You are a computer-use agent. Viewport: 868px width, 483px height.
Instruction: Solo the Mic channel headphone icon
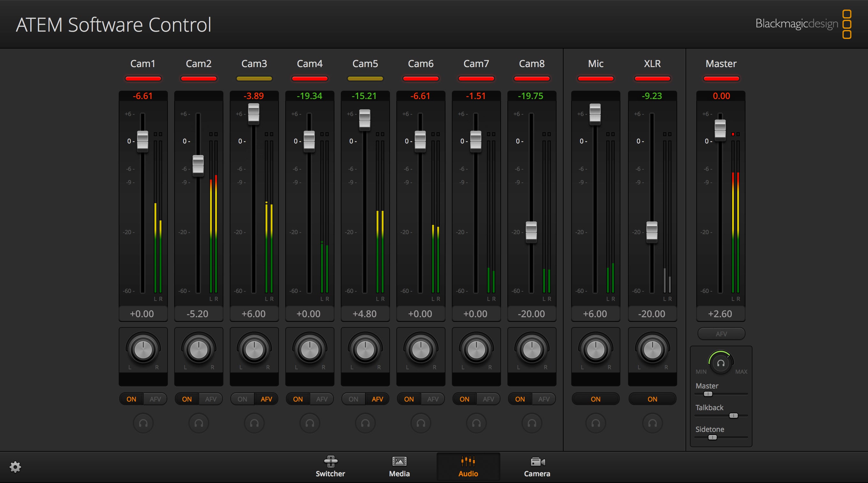coord(596,423)
